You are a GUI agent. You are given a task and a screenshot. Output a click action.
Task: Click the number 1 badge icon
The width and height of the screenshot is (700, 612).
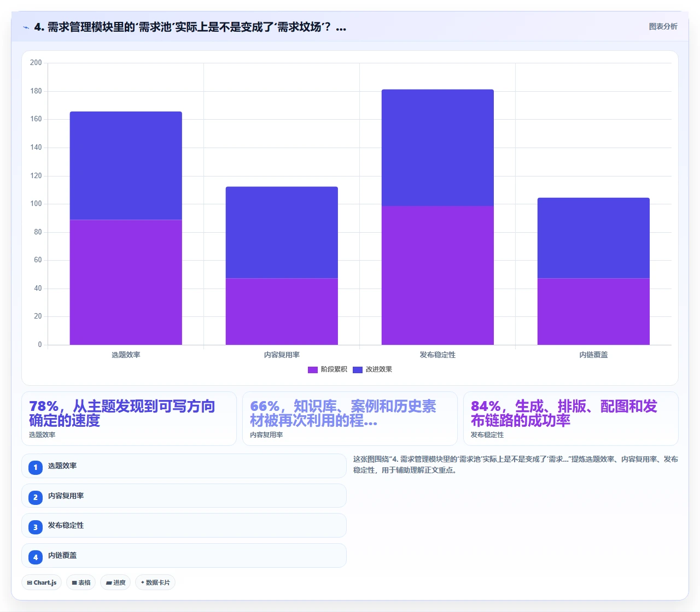coord(36,467)
